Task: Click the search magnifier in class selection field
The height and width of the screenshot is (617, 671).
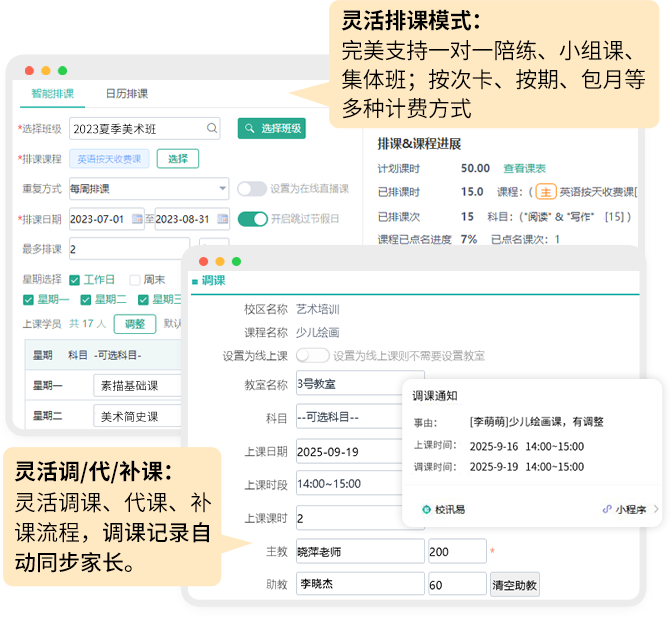Action: pyautogui.click(x=212, y=128)
